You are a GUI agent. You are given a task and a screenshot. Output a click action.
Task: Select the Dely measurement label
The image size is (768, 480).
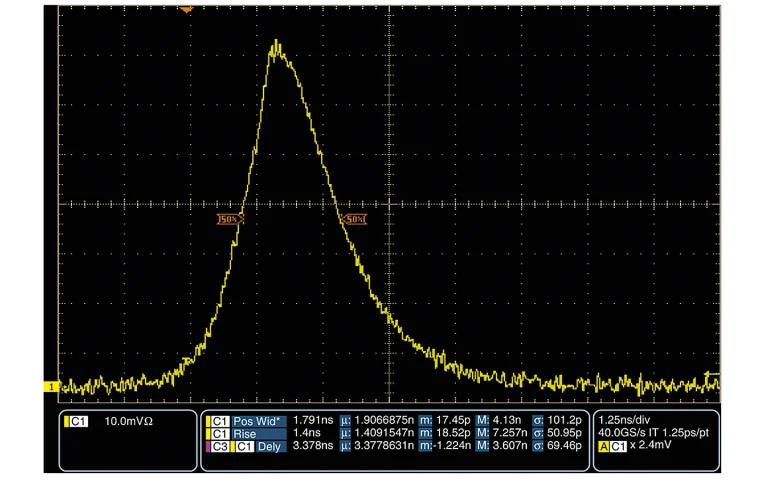[270, 447]
